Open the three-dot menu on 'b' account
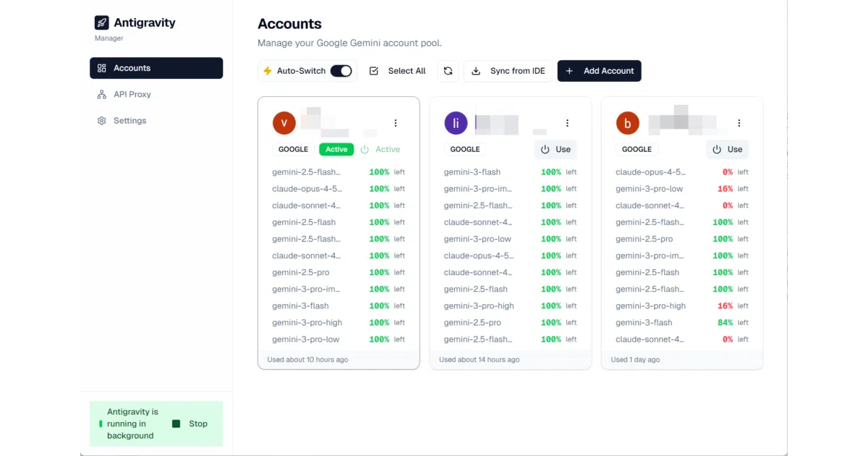868x456 pixels. [x=739, y=123]
